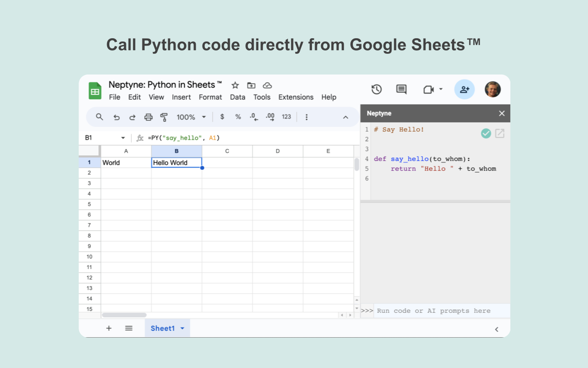Click the redo arrow
This screenshot has width=588, height=368.
click(132, 117)
